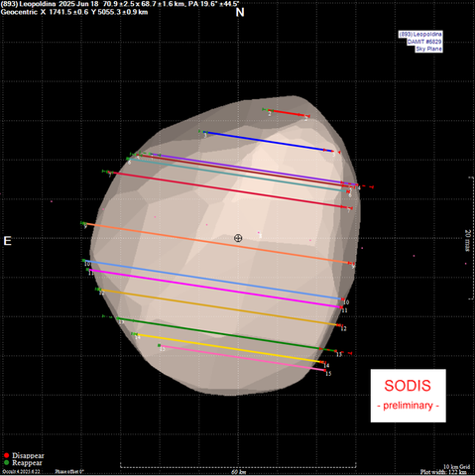Select the orange chord 9 line

tap(218, 243)
